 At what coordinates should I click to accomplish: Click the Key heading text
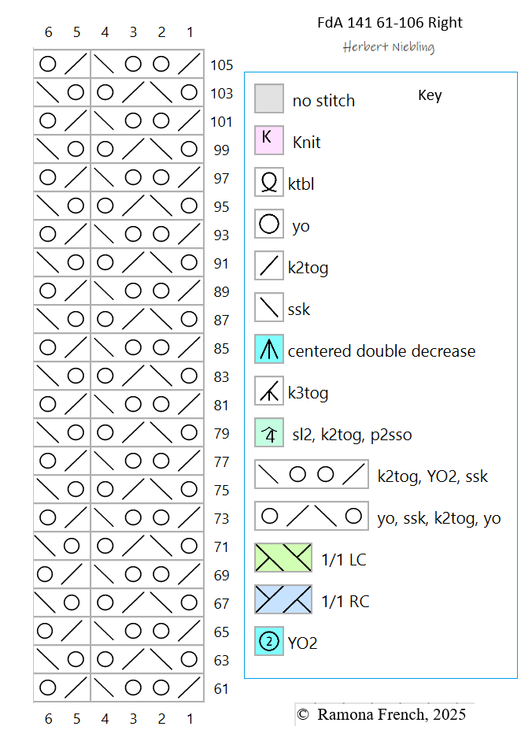(x=430, y=95)
